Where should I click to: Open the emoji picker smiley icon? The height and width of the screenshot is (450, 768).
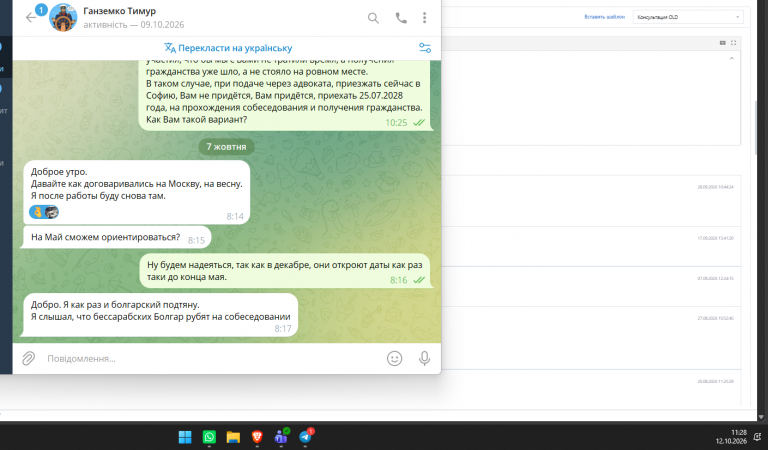point(394,358)
